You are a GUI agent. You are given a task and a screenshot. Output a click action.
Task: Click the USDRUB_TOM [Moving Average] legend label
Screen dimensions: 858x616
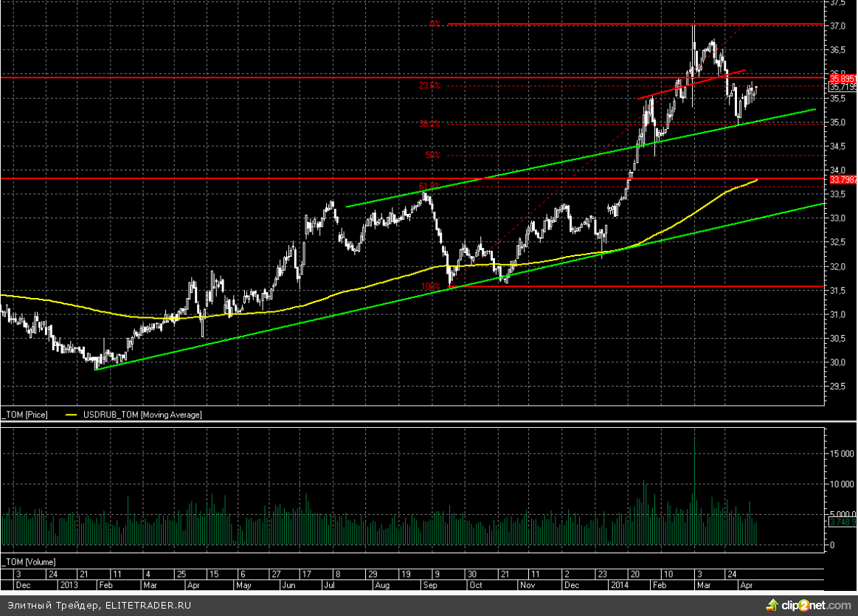(x=142, y=415)
